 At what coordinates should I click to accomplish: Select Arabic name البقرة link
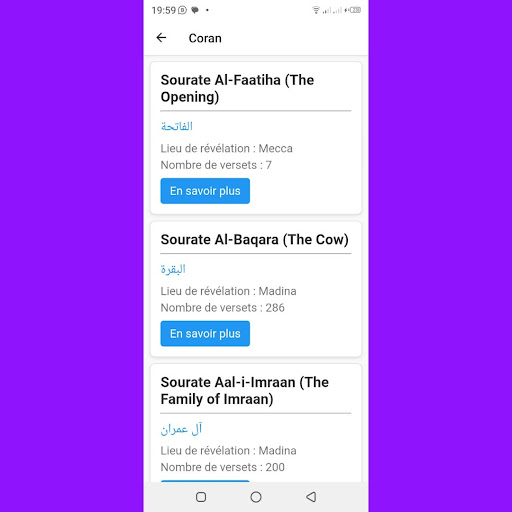[173, 269]
